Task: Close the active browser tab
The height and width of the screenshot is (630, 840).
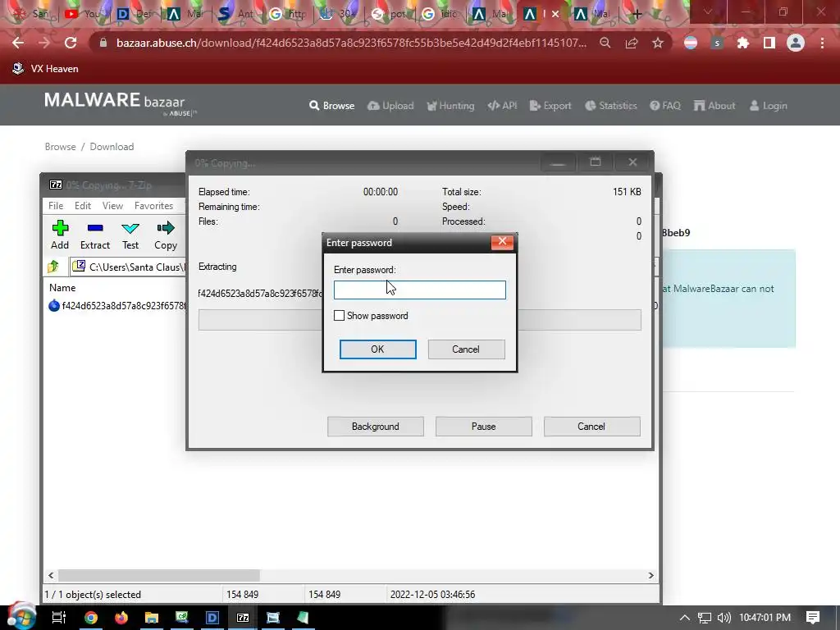Action: pos(555,14)
